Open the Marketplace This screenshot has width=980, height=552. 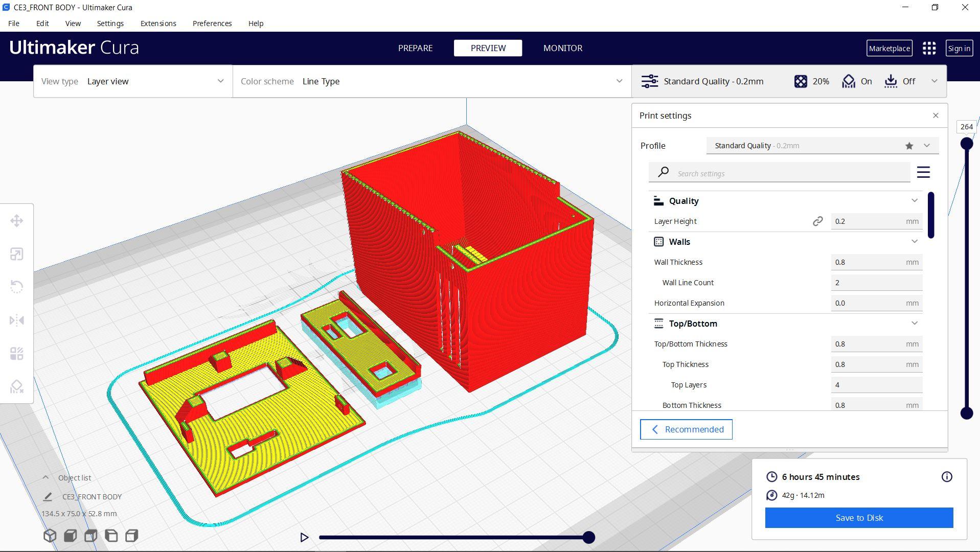pyautogui.click(x=890, y=48)
